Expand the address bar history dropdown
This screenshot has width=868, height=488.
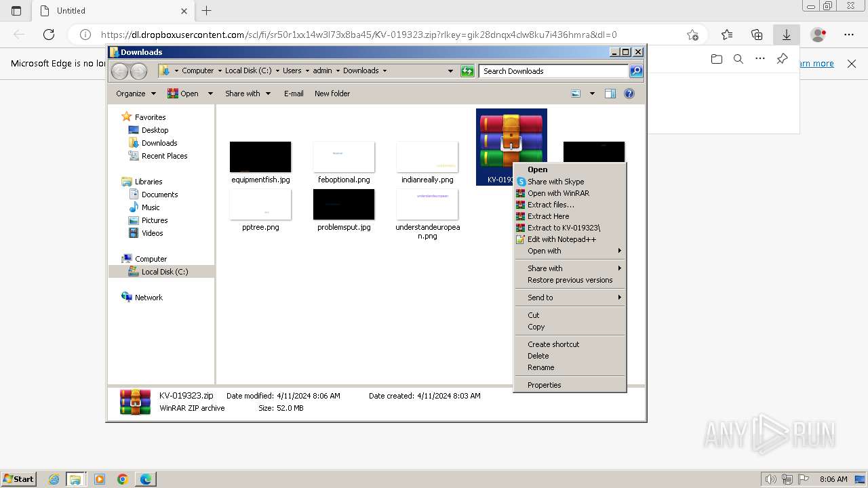pos(450,70)
